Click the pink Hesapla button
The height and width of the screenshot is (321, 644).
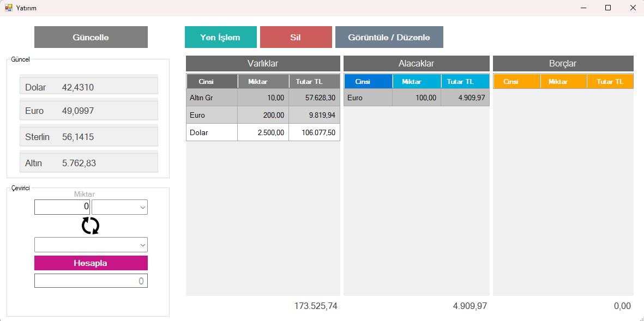[x=91, y=263]
